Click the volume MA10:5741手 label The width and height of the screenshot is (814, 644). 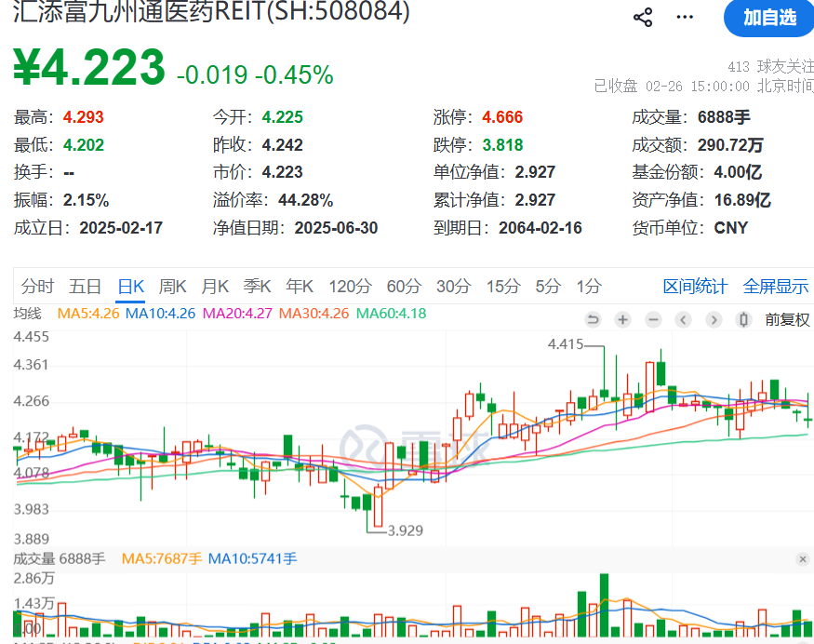(x=252, y=558)
